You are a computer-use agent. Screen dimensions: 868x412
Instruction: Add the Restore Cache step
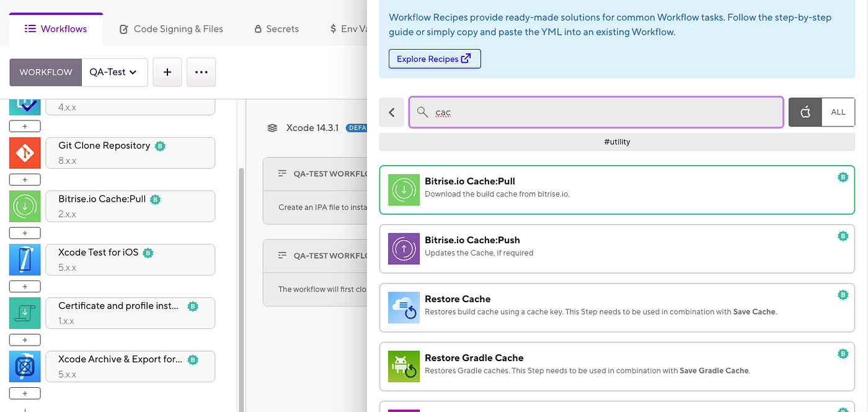click(617, 308)
